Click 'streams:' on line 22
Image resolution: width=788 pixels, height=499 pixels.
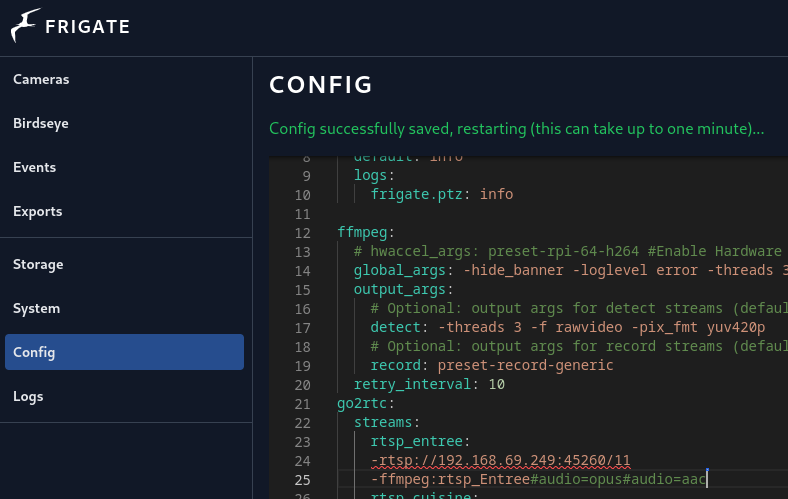pos(387,422)
